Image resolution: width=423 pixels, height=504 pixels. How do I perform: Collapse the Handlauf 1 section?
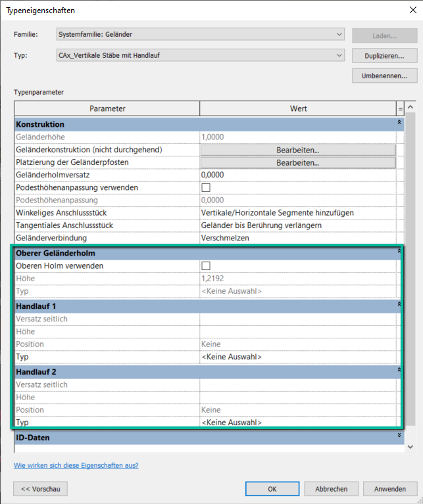point(399,306)
